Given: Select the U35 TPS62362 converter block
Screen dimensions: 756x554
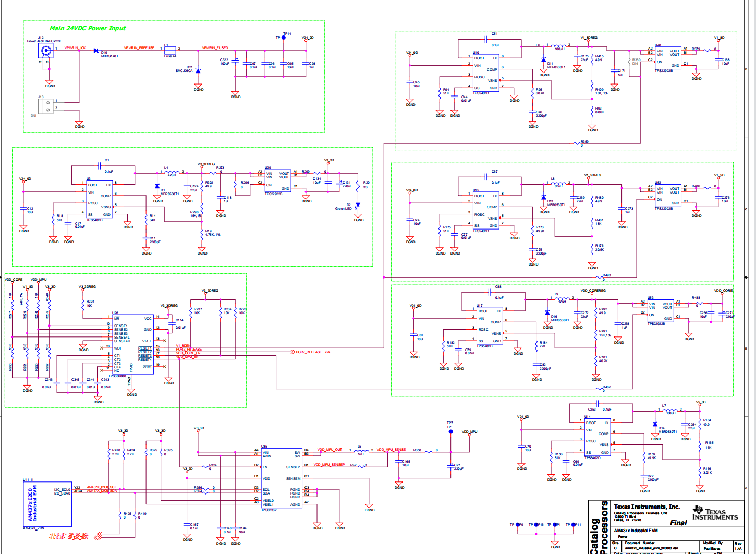Looking at the screenshot, I should coord(281,478).
